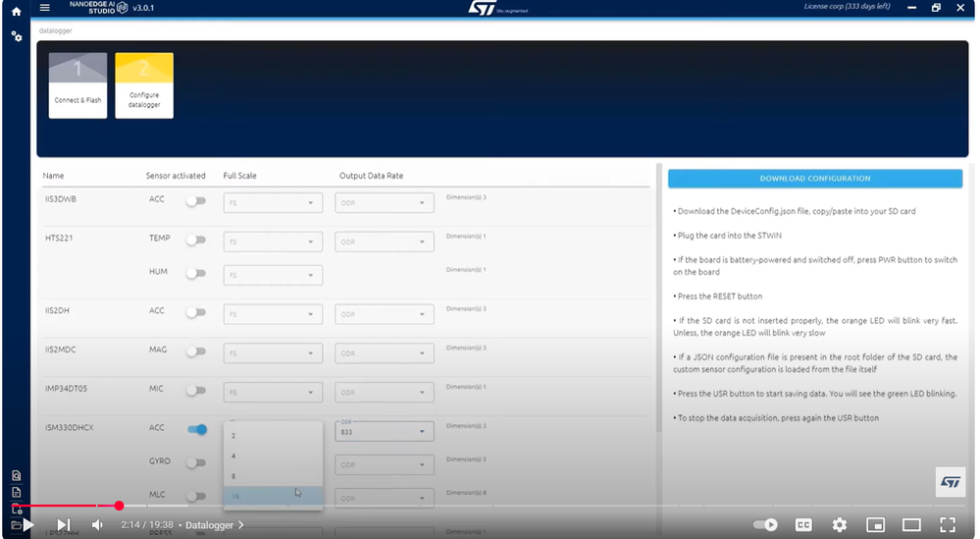The width and height of the screenshot is (980, 539).
Task: Open IIS2MDC Full Scale dropdown
Action: point(273,353)
